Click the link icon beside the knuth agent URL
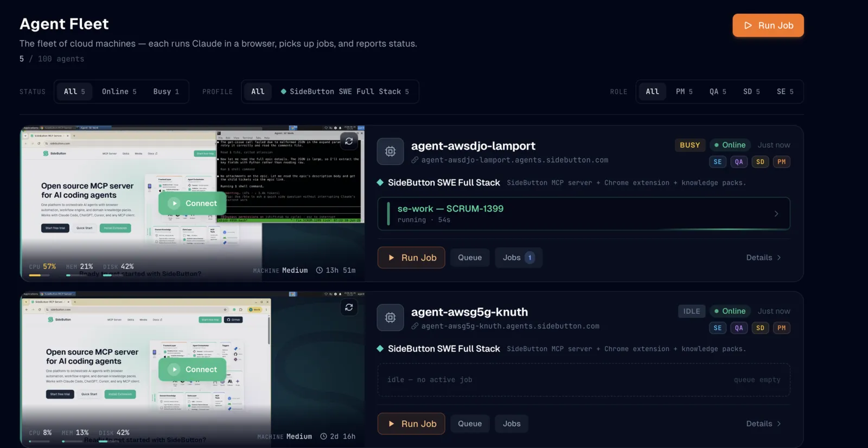Image resolution: width=868 pixels, height=448 pixels. [x=415, y=326]
